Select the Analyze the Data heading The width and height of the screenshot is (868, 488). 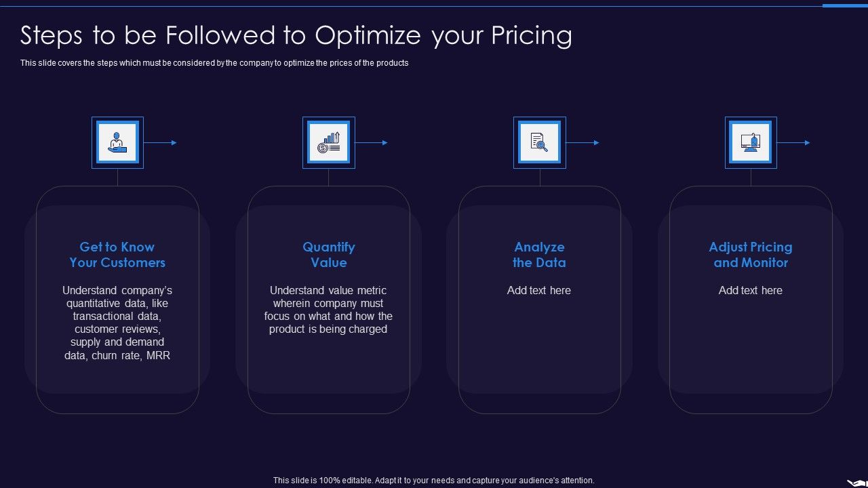click(540, 255)
